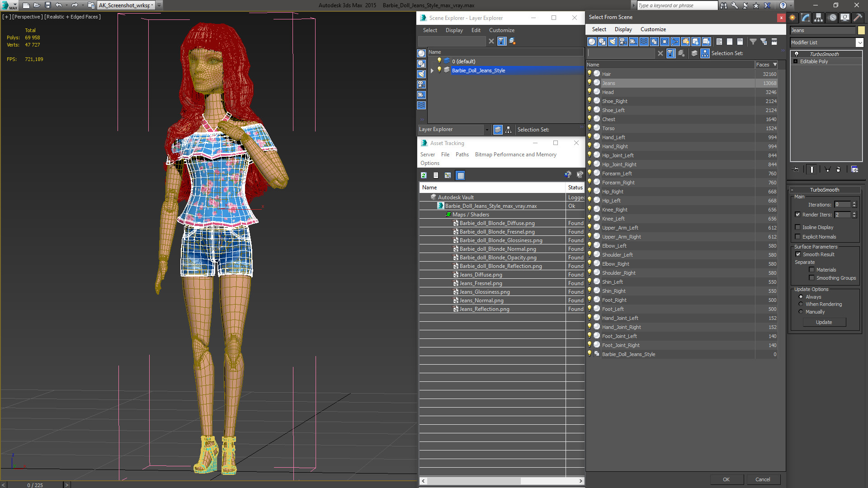
Task: Open workspace selector dropdown AK_Screenshot_wrksp
Action: [152, 5]
